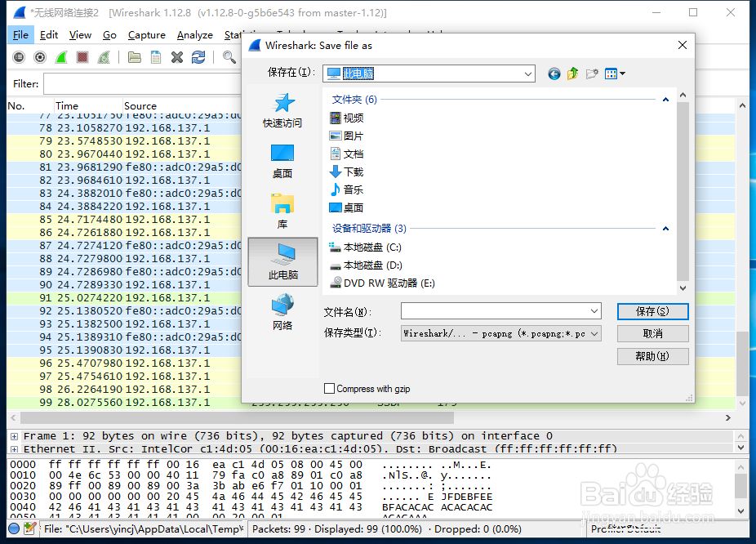Image resolution: width=756 pixels, height=544 pixels.
Task: Click the expert info status bar circle icon
Action: coord(14,529)
